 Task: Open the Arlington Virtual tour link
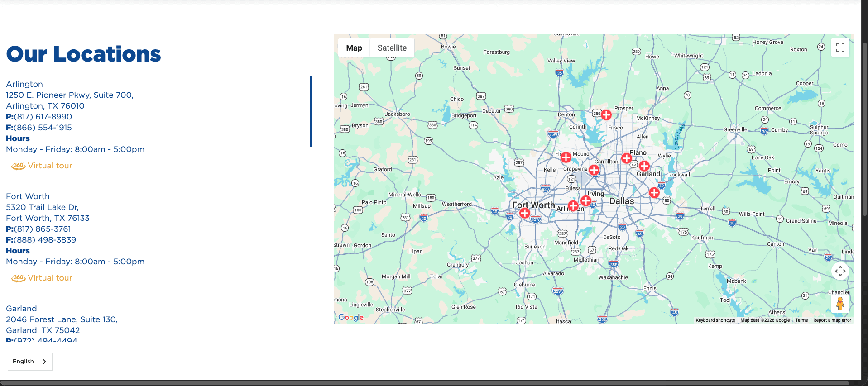[x=50, y=166]
